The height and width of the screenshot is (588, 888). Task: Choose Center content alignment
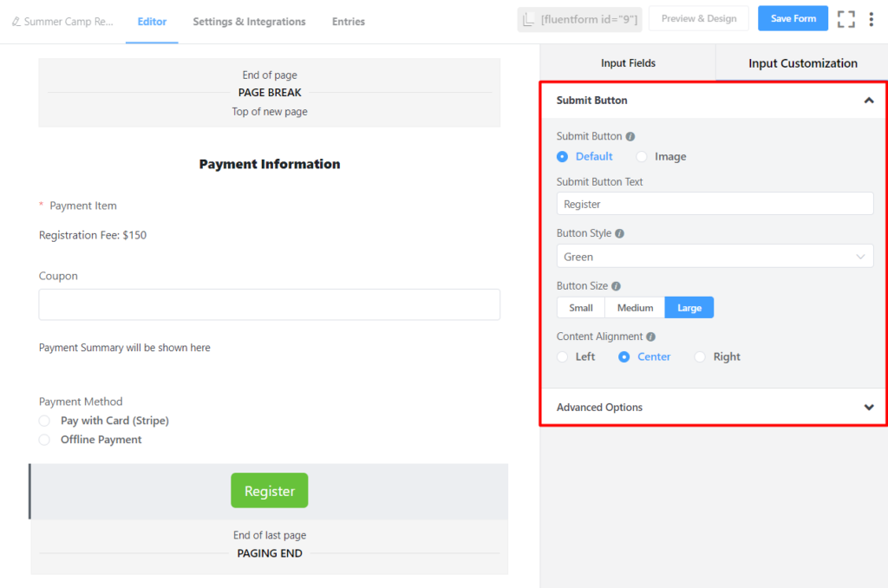tap(624, 357)
